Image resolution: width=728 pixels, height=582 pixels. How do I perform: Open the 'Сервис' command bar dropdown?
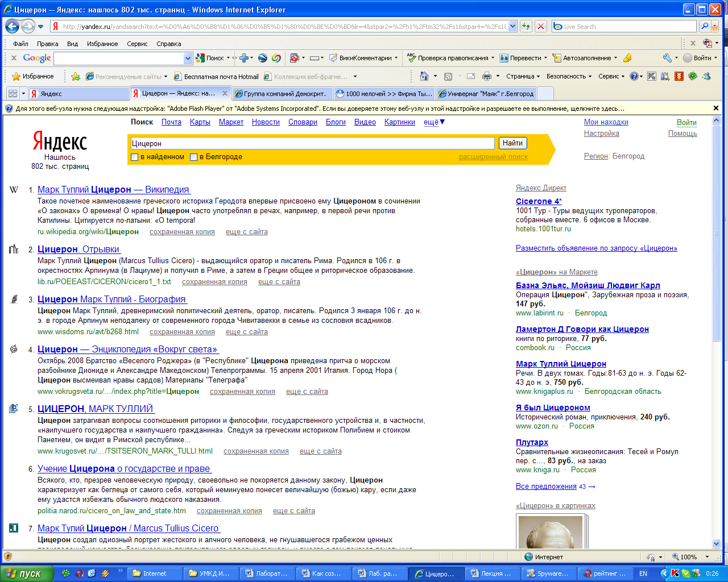pos(611,76)
